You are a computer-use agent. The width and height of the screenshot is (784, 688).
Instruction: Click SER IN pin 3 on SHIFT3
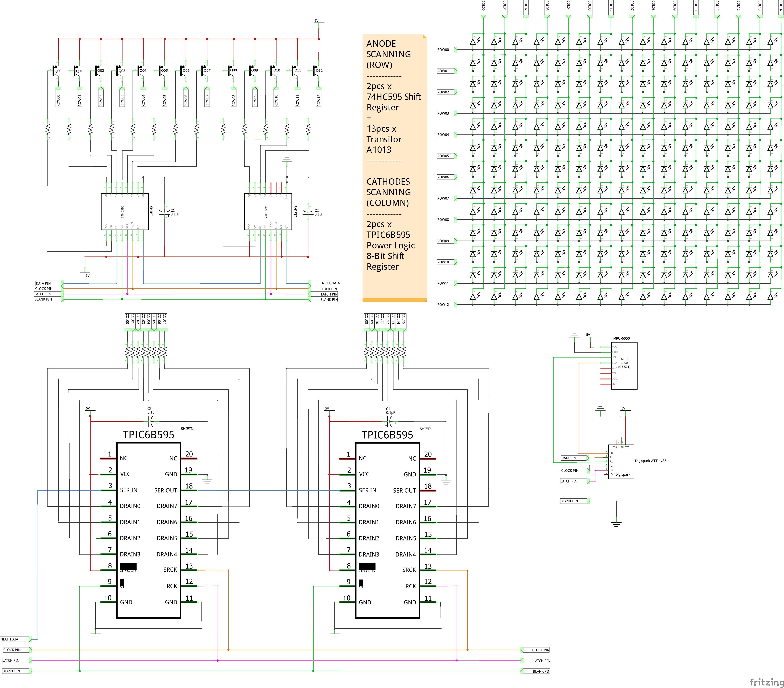pos(109,491)
